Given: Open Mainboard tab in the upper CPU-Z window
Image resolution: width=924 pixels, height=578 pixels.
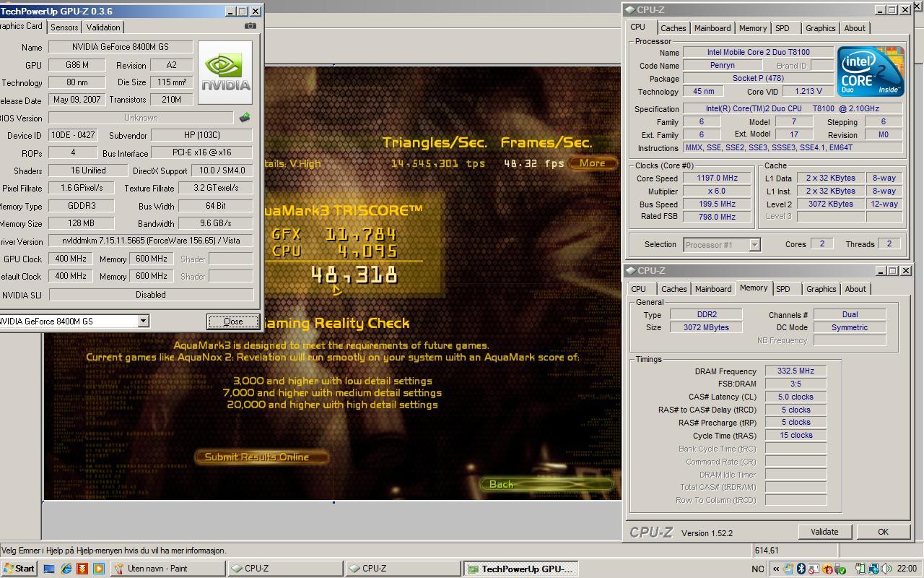Looking at the screenshot, I should pyautogui.click(x=712, y=28).
